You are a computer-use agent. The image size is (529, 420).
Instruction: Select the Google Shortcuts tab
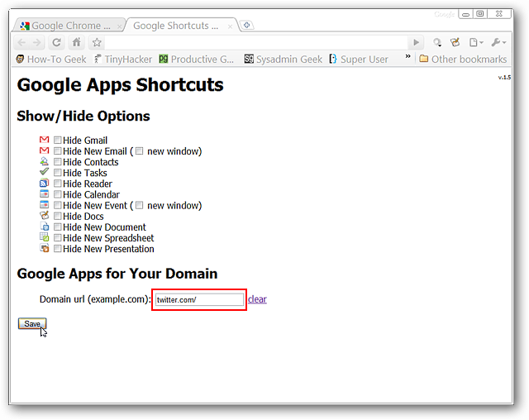click(x=175, y=26)
